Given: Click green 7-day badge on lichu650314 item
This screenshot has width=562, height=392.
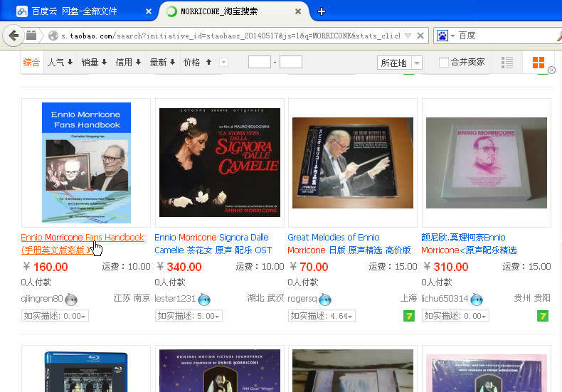Looking at the screenshot, I should coord(543,316).
